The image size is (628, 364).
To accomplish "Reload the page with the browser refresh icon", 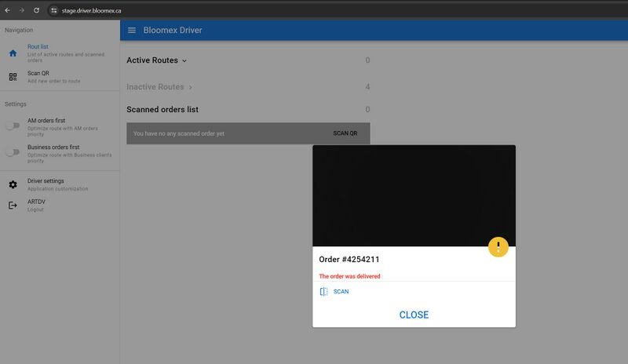I will tap(36, 10).
